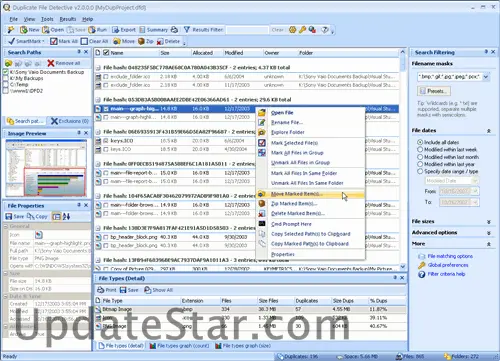Click the Zip toolbar button
Screen dimensions: 500x361
point(146,41)
